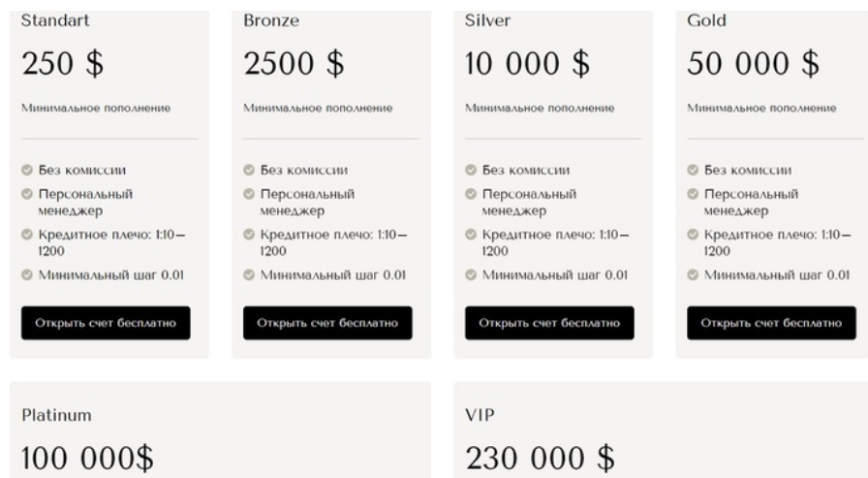868x478 pixels.
Task: Open free account under Gold plan
Action: pyautogui.click(x=772, y=323)
